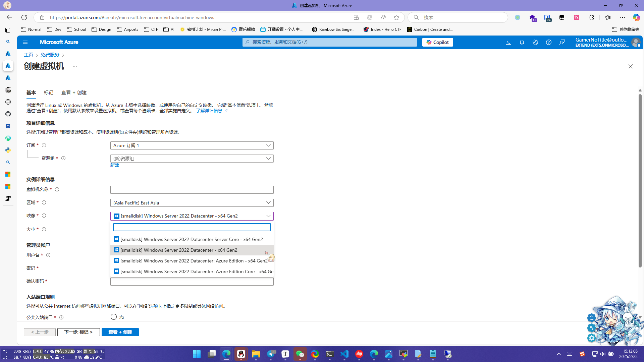The image size is (644, 362).
Task: Click the 虚拟机名称 input field
Action: (192, 190)
